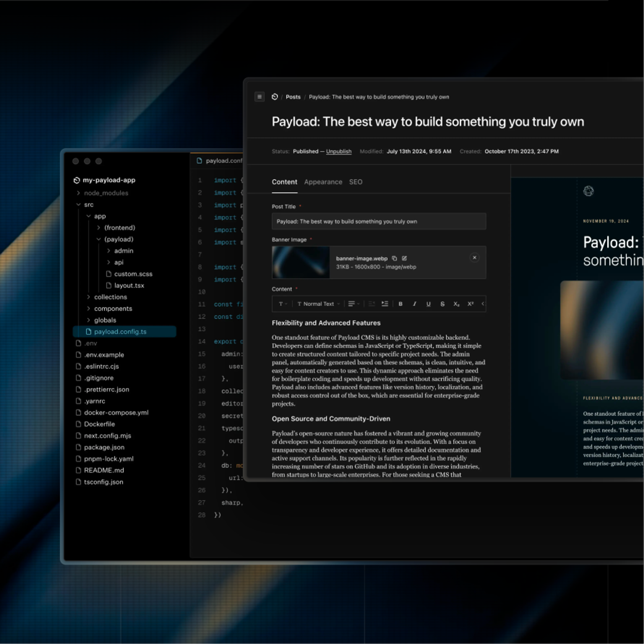Remove the banner image
Image resolution: width=644 pixels, height=644 pixels.
pos(474,258)
